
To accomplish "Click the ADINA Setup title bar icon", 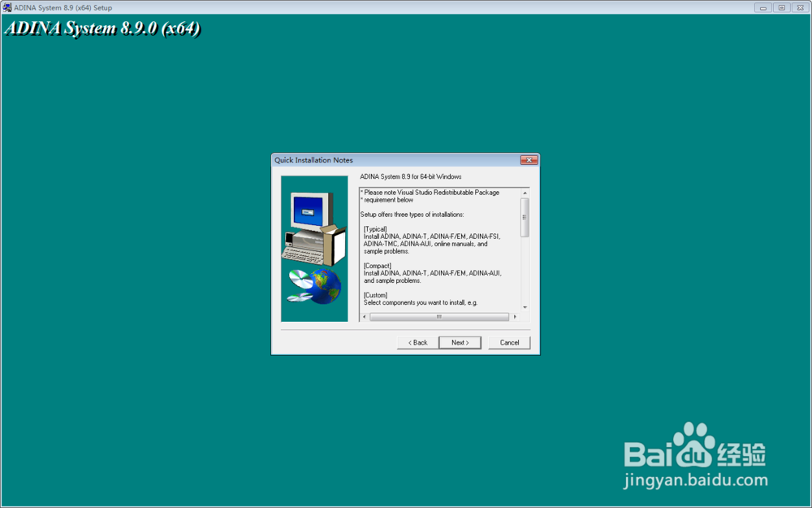I will (6, 7).
